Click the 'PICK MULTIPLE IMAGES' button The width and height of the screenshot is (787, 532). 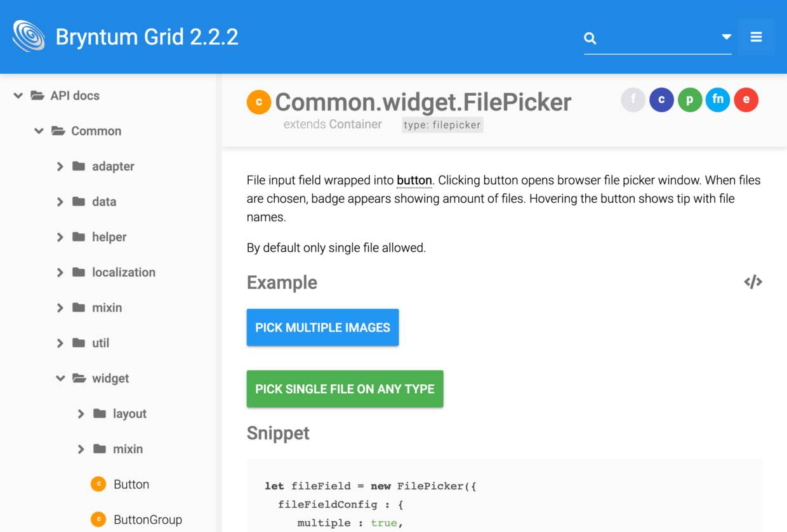click(x=322, y=327)
